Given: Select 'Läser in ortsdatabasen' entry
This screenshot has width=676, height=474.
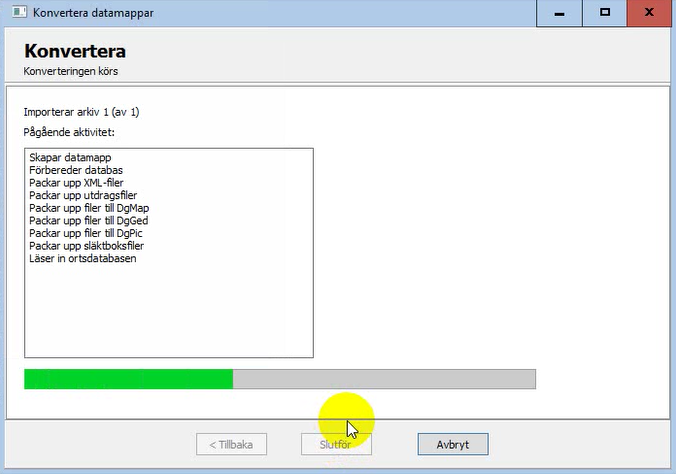Looking at the screenshot, I should coord(83,258).
